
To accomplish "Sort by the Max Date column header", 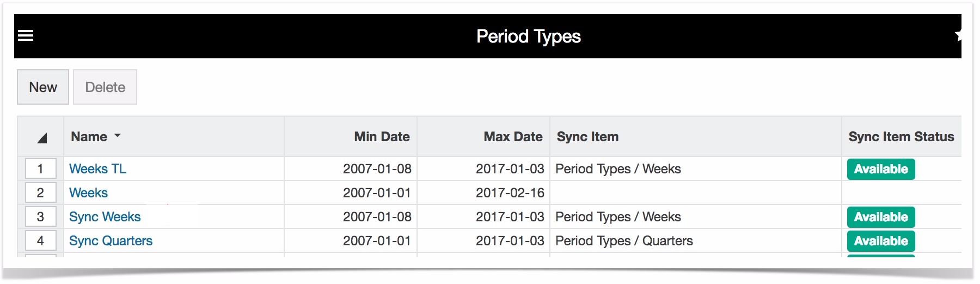I will point(513,137).
